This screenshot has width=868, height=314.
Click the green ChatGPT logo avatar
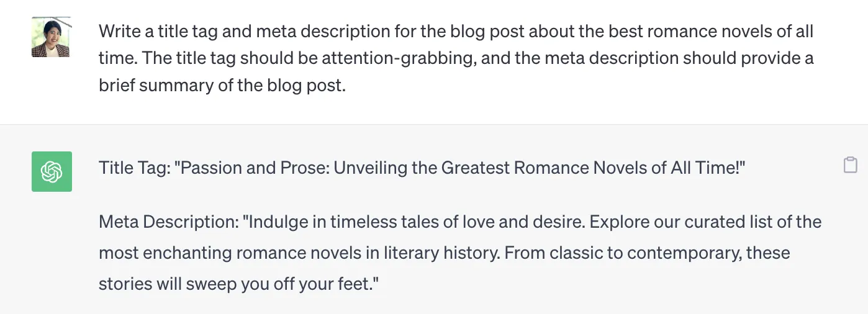click(x=52, y=171)
